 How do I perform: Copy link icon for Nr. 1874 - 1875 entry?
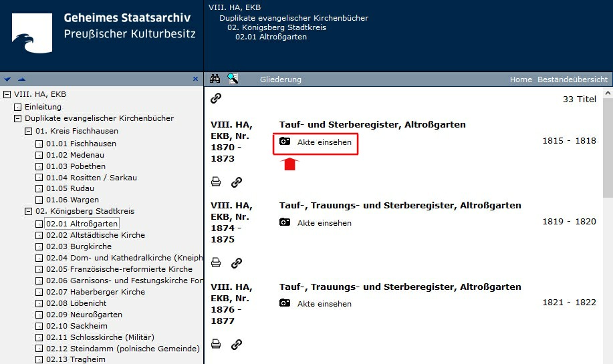[x=236, y=263]
